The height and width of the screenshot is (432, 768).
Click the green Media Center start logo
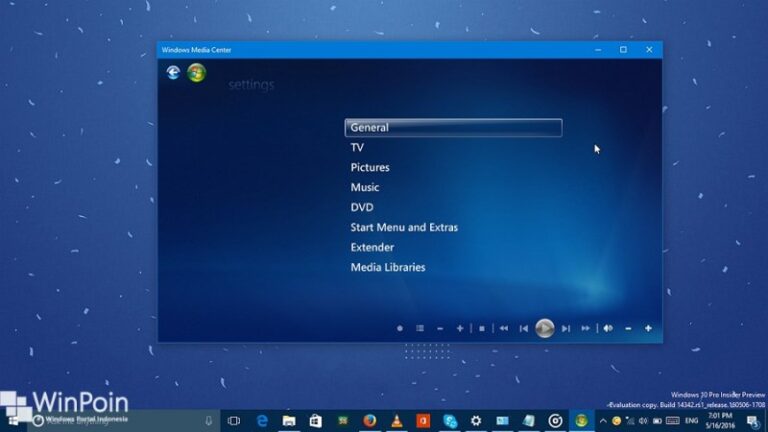[196, 73]
